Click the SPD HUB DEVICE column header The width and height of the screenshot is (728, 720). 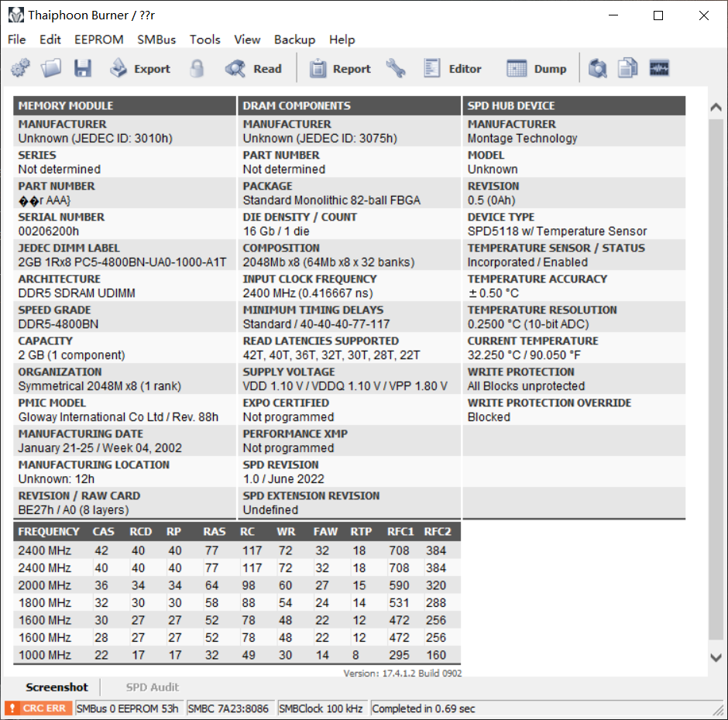pos(574,106)
